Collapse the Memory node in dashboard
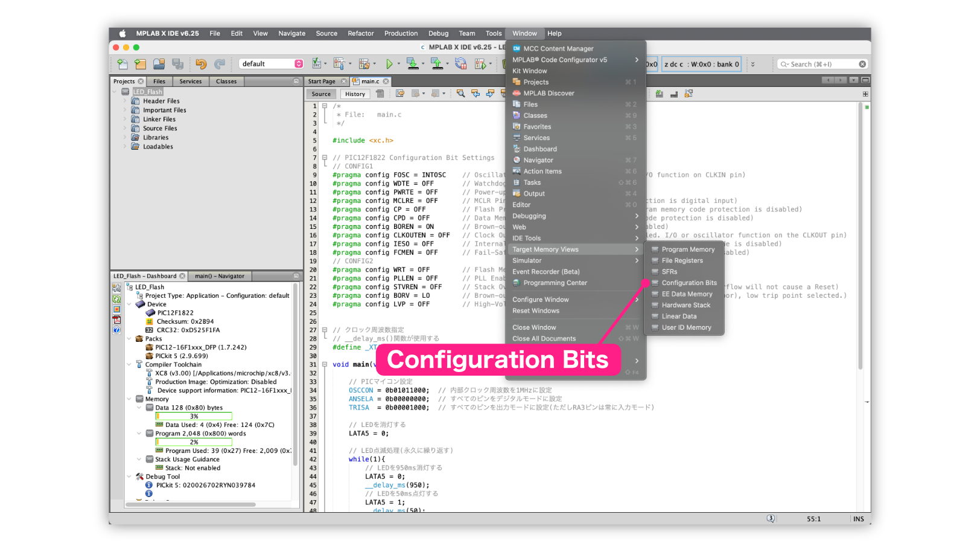 (x=129, y=399)
